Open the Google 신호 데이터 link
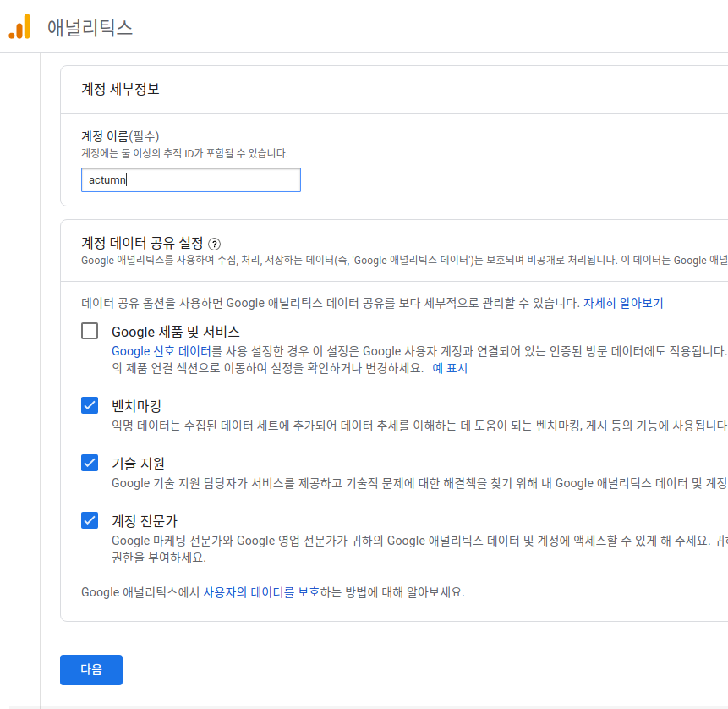 (161, 351)
